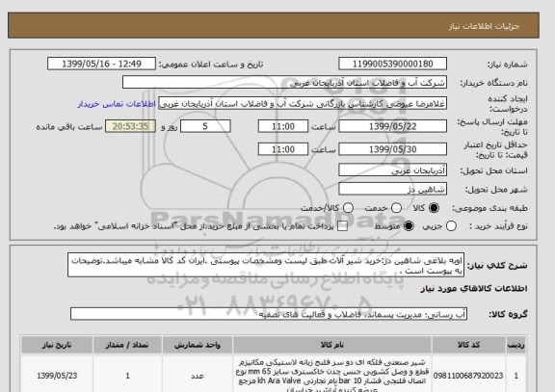Screen dimensions: 555x392
Task: Click the price validity date 1399/05/30
Action: (392, 149)
